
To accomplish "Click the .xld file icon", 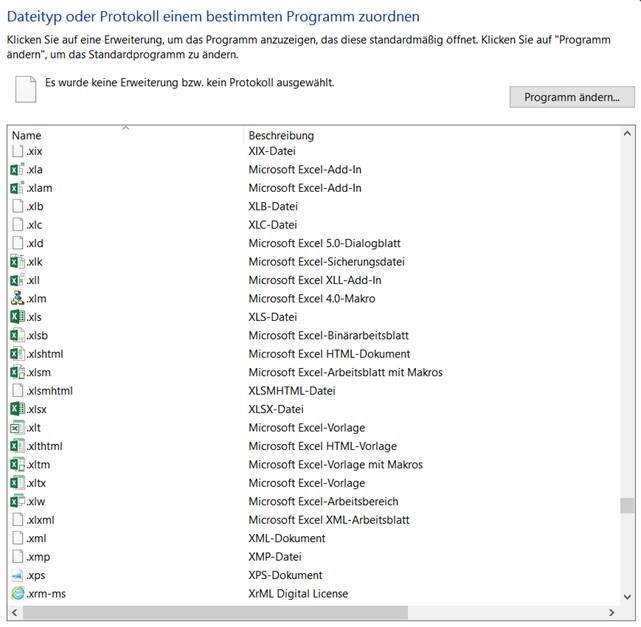I will point(17,243).
